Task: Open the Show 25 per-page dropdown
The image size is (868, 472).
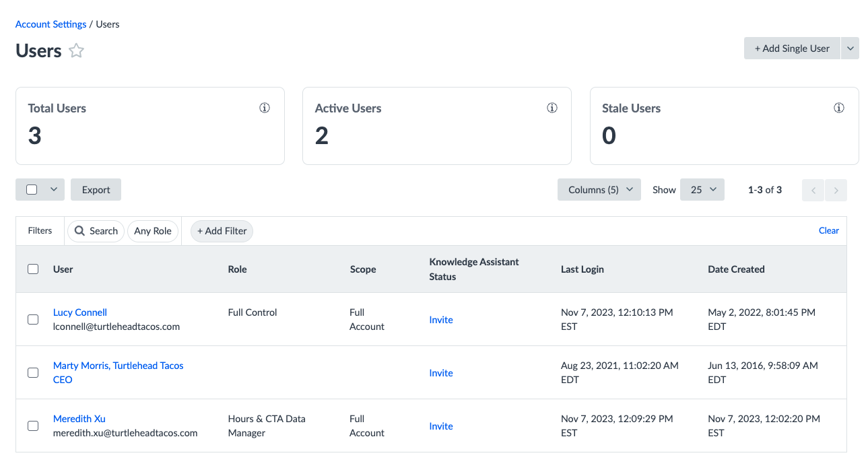Action: click(x=702, y=190)
